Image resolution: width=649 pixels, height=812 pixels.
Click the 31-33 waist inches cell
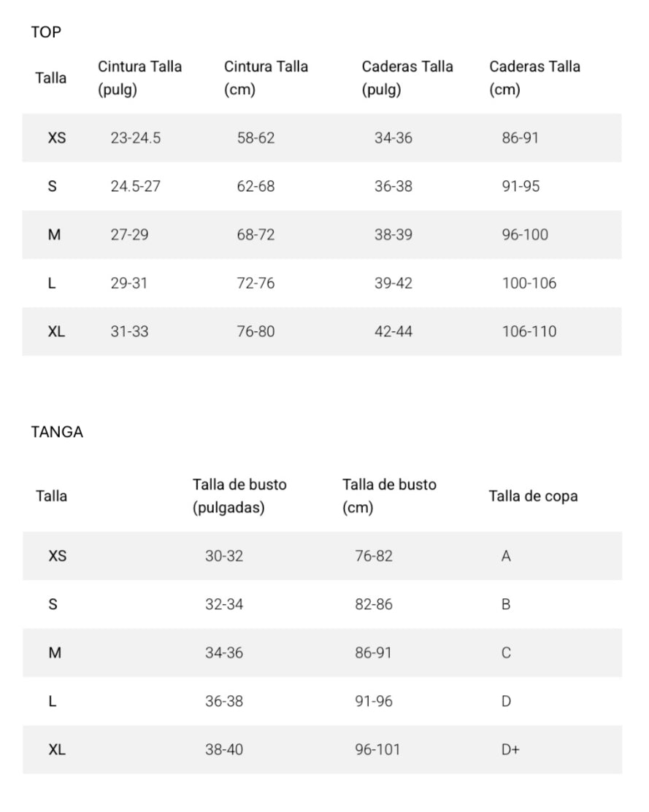pos(129,332)
